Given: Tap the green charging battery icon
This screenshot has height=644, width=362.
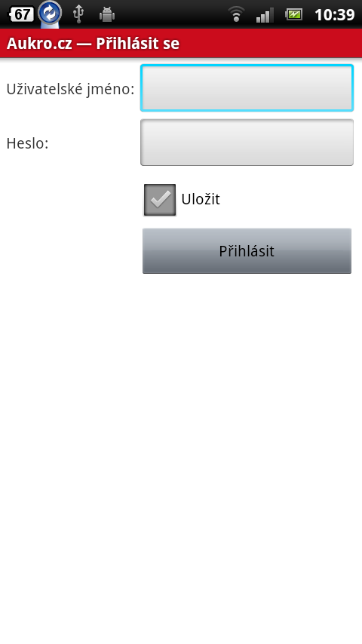Looking at the screenshot, I should click(x=294, y=14).
